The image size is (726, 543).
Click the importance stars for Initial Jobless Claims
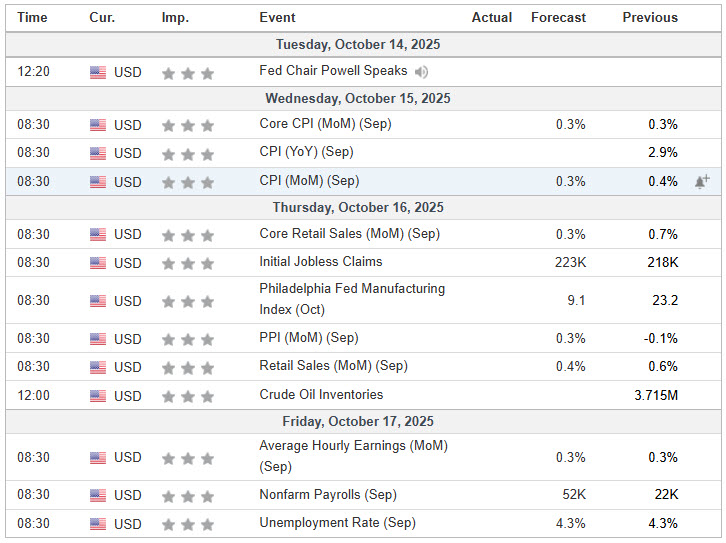click(188, 263)
